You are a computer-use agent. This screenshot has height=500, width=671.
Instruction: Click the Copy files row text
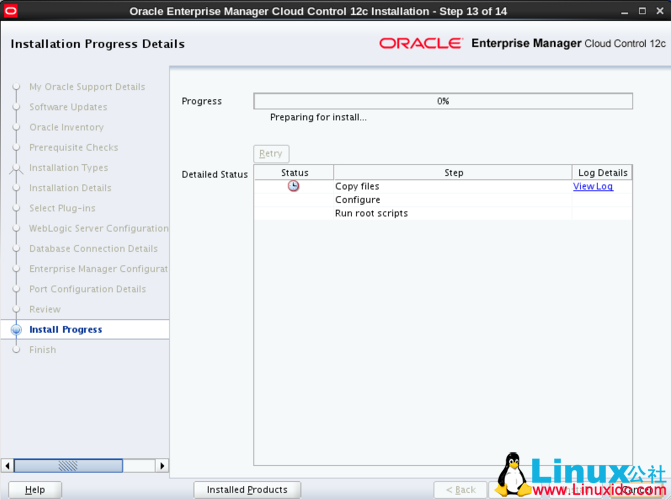coord(357,186)
